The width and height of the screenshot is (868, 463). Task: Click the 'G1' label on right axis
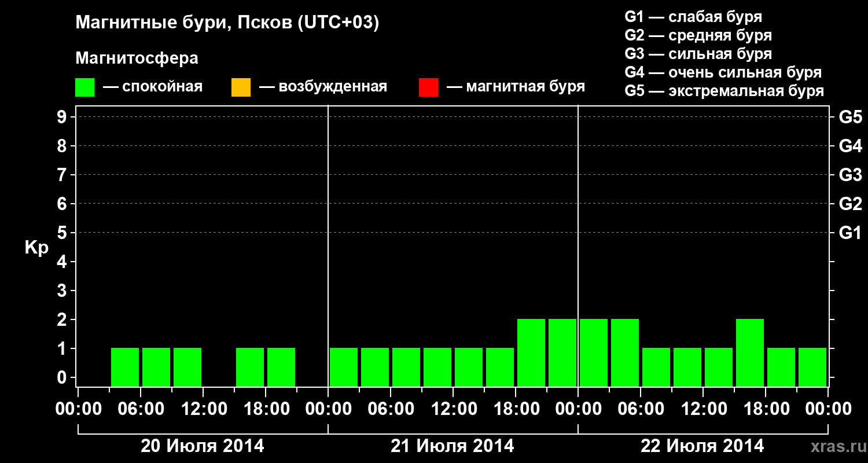(851, 233)
